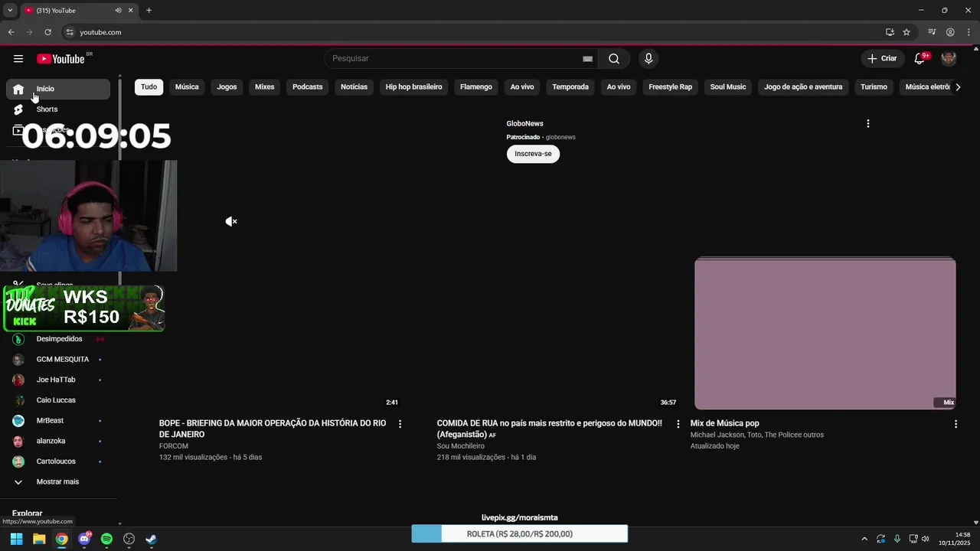The width and height of the screenshot is (980, 551).
Task: Open the COMIDA DE RUA video title
Action: pyautogui.click(x=550, y=429)
